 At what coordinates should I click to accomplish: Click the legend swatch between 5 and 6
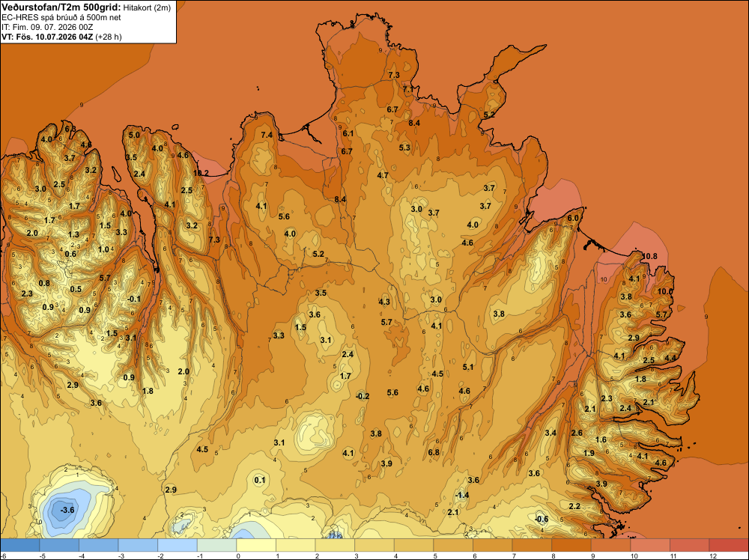tap(453, 545)
